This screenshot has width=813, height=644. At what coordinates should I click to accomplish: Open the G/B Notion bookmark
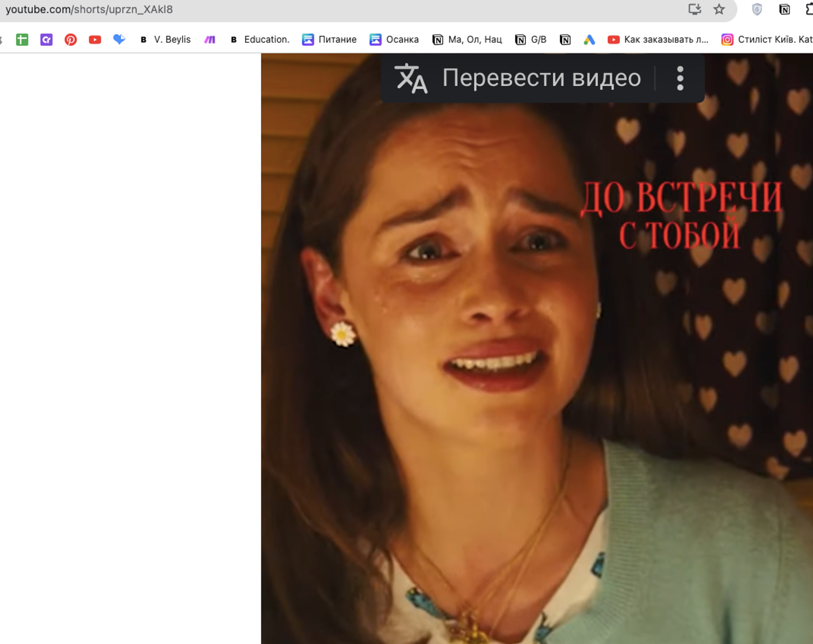pos(531,39)
